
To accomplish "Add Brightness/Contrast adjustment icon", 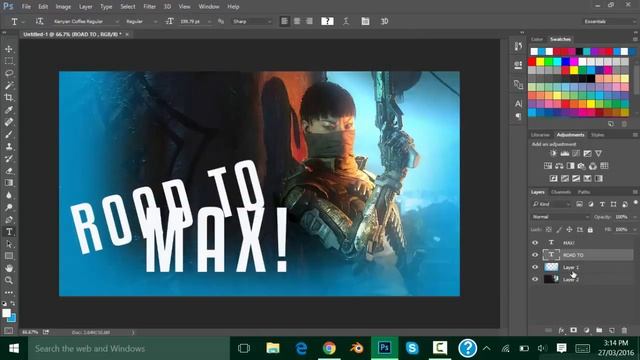I will point(553,153).
